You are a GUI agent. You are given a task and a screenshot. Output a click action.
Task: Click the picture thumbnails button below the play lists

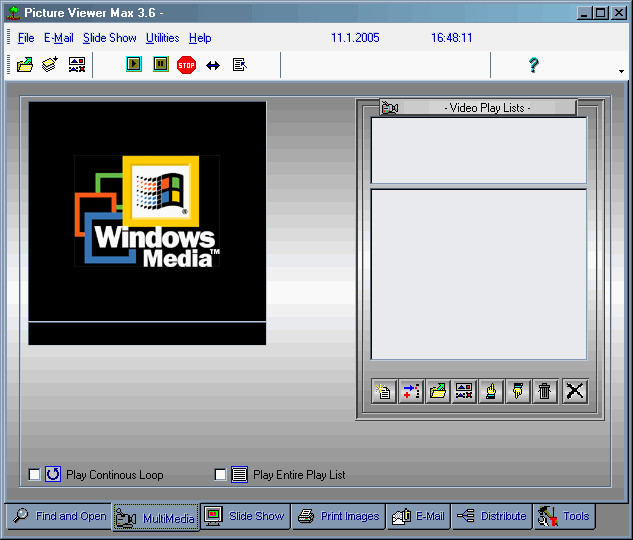(x=464, y=391)
